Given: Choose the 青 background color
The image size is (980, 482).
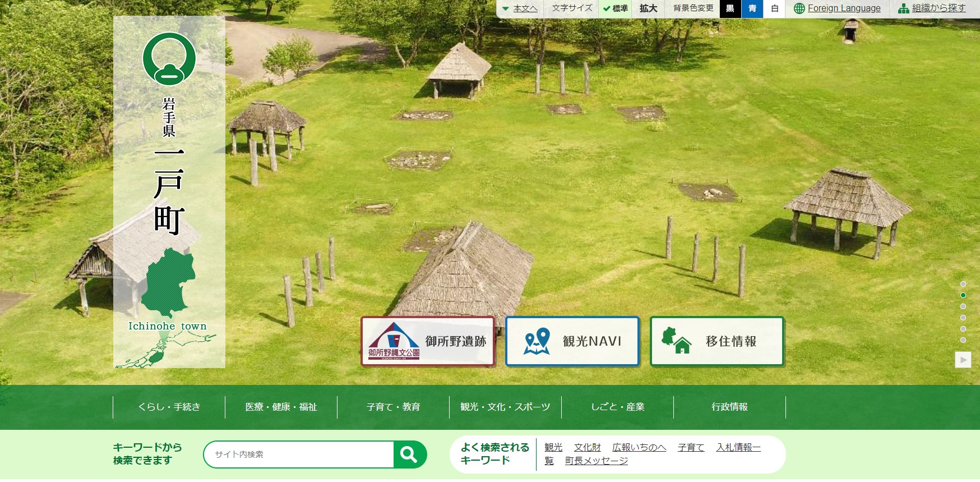Looking at the screenshot, I should click(x=752, y=8).
